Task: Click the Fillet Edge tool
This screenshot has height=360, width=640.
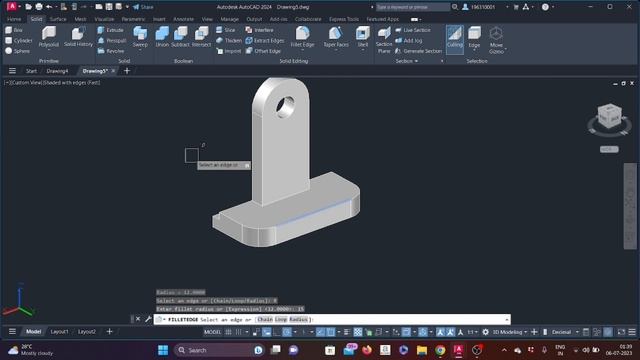Action: pyautogui.click(x=302, y=37)
